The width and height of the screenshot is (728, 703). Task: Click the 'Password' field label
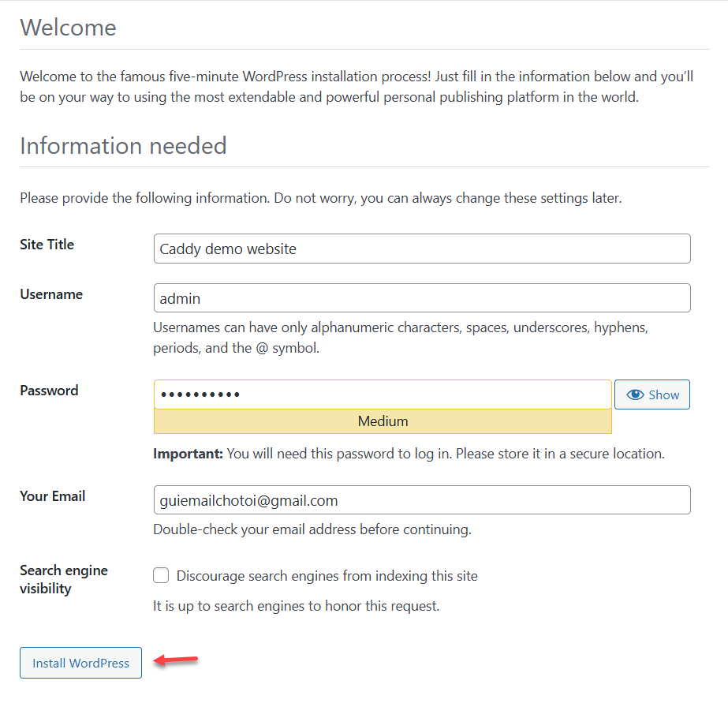49,391
